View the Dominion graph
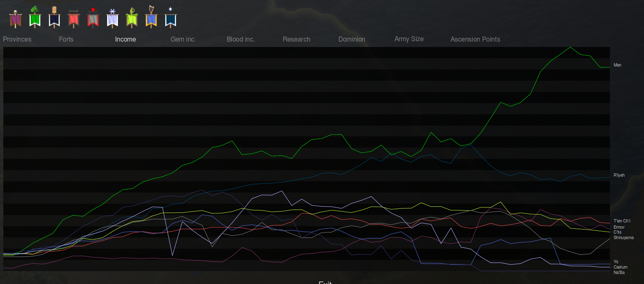Screen dimensions: 644x284 (x=352, y=39)
